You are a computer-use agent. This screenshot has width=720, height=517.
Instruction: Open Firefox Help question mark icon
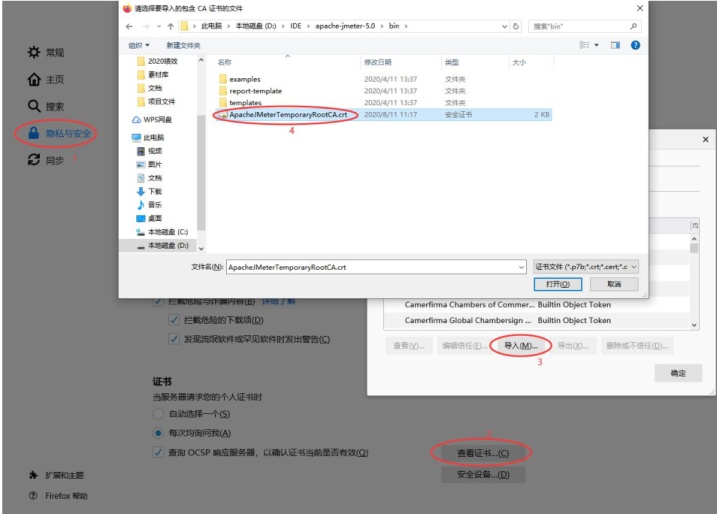tap(33, 495)
